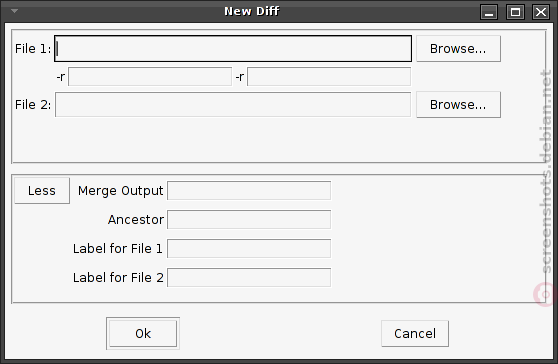Collapse extra options with Less button
The height and width of the screenshot is (364, 558).
(x=42, y=191)
